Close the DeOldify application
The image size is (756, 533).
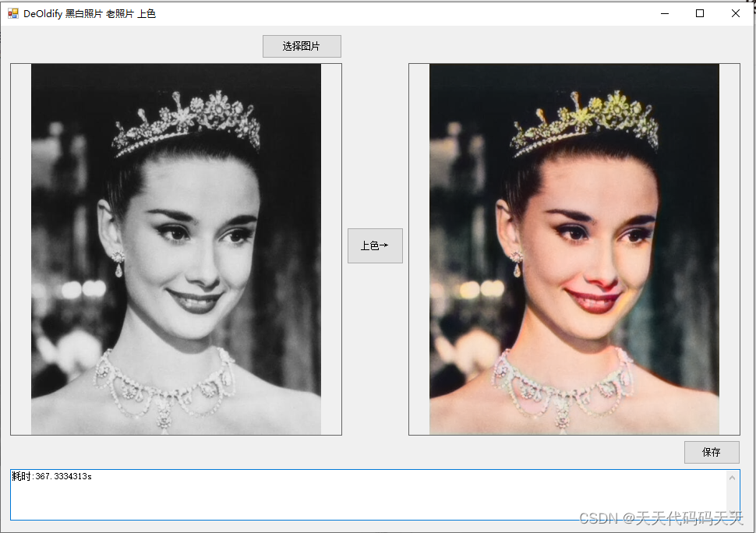[735, 13]
